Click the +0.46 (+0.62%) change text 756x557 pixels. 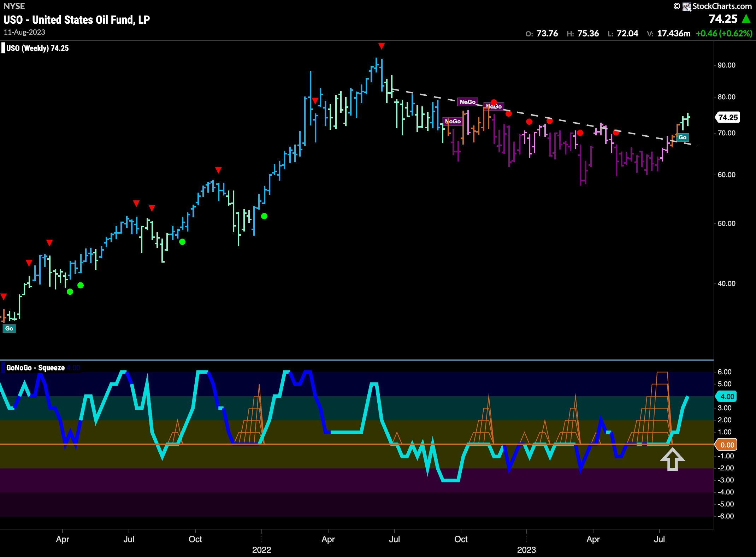coord(724,34)
